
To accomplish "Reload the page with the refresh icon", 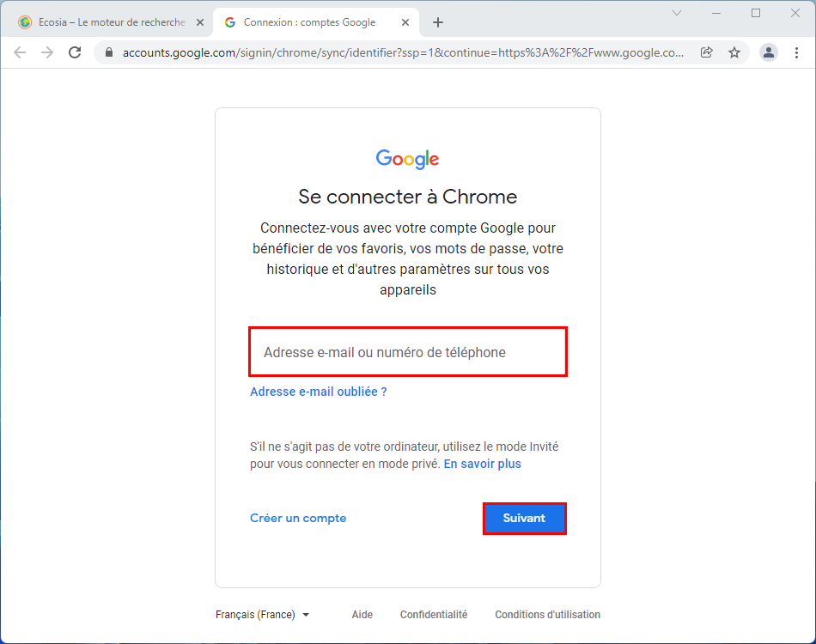I will pyautogui.click(x=75, y=52).
